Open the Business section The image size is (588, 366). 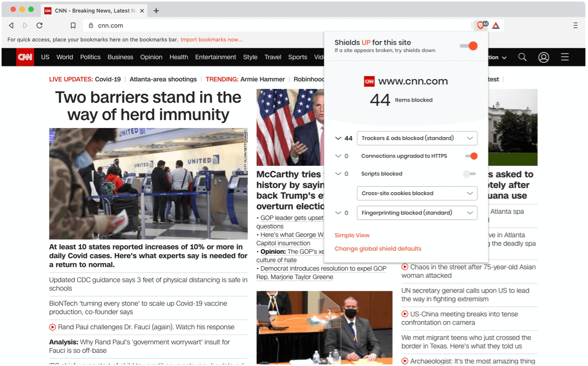pos(121,57)
